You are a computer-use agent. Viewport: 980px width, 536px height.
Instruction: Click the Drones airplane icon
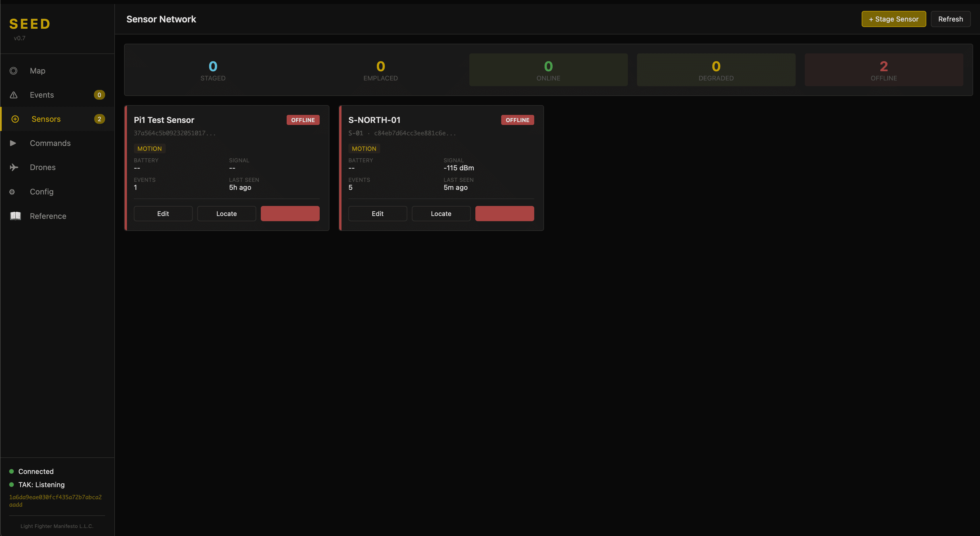click(x=14, y=167)
